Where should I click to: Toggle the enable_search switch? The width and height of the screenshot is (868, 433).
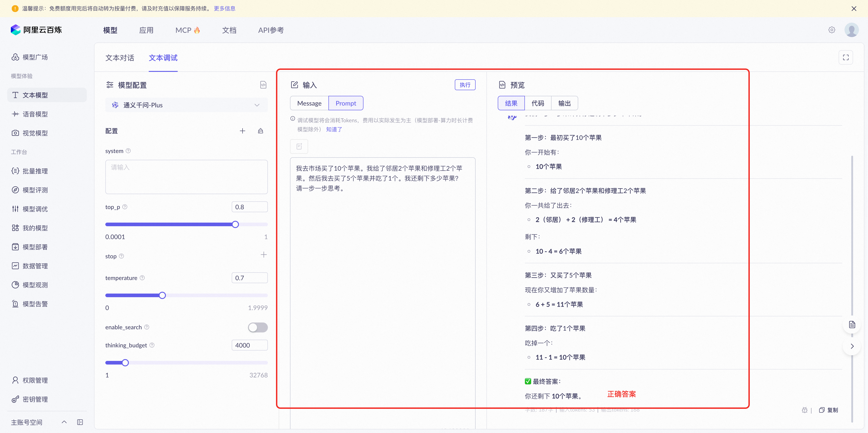click(x=258, y=327)
